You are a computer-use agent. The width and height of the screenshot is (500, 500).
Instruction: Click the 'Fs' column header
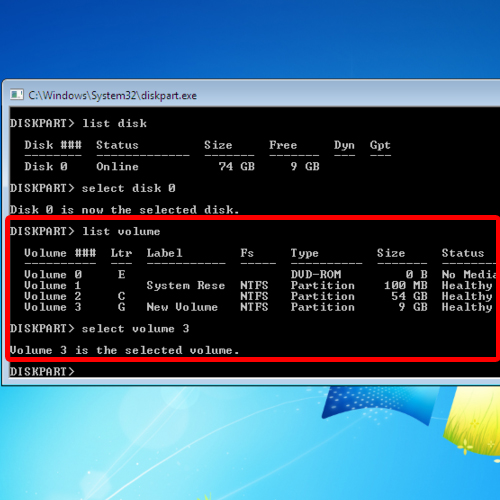[247, 253]
